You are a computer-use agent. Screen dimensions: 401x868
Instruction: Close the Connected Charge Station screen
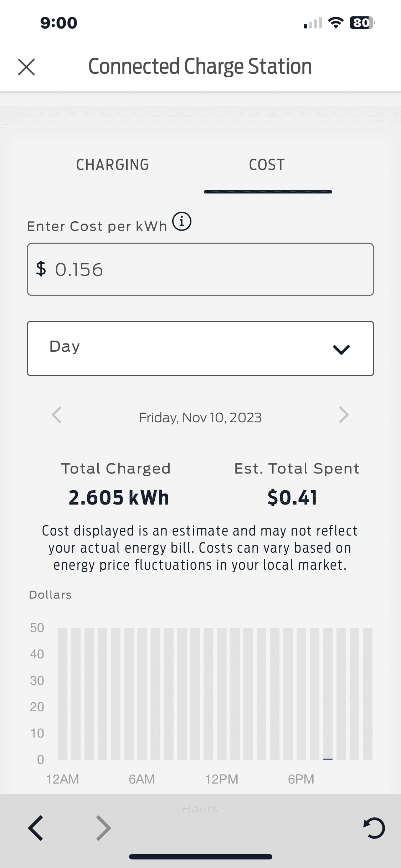click(x=26, y=67)
